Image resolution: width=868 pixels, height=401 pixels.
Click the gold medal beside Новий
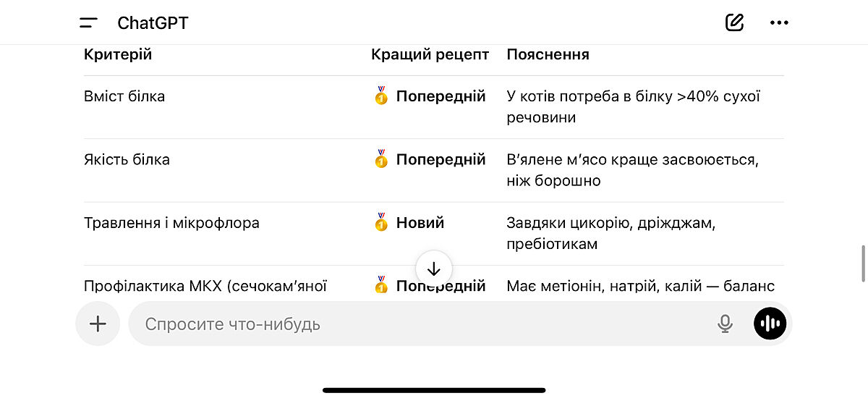tap(381, 223)
